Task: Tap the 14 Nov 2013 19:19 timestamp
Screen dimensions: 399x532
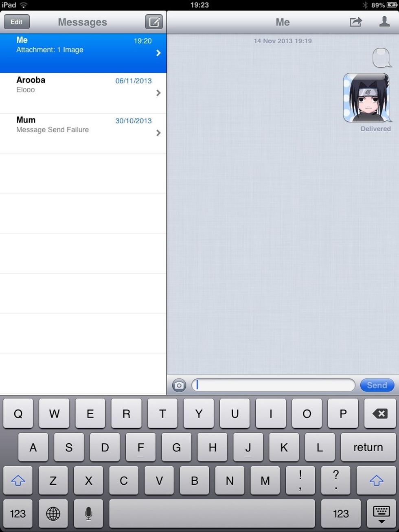Action: click(283, 41)
